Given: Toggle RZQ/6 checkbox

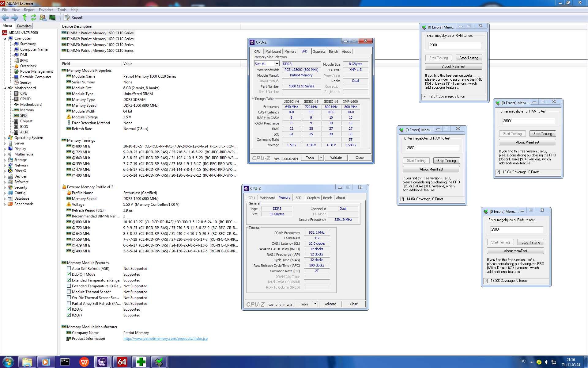Looking at the screenshot, I should [69, 309].
